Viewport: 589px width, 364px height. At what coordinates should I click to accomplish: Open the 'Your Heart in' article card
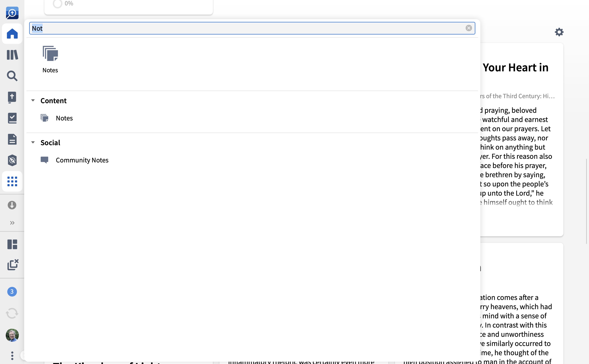(522, 140)
